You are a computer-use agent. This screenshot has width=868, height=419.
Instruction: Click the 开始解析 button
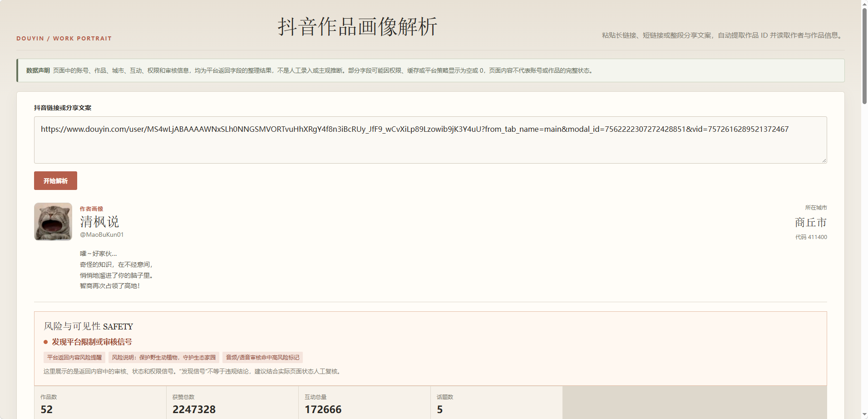point(55,181)
